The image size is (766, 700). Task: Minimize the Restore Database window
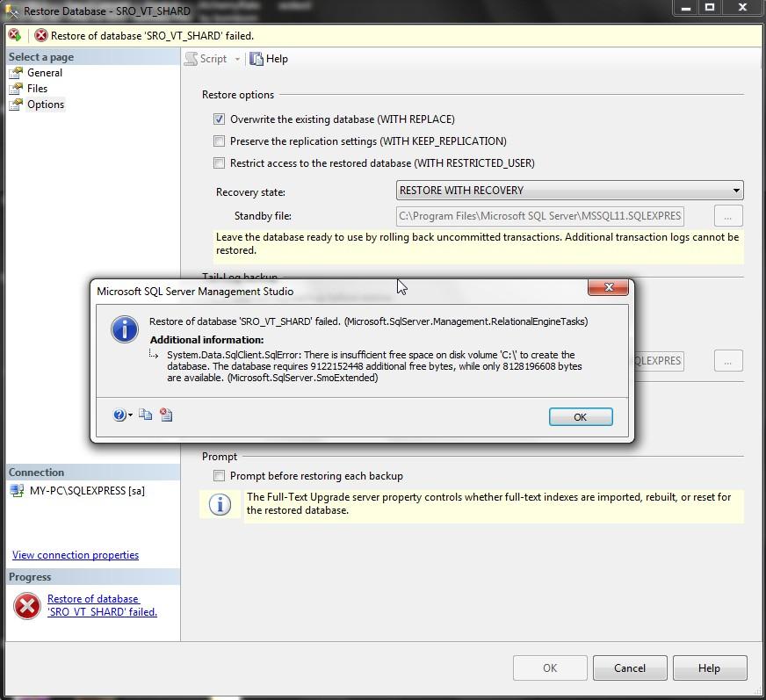point(686,7)
